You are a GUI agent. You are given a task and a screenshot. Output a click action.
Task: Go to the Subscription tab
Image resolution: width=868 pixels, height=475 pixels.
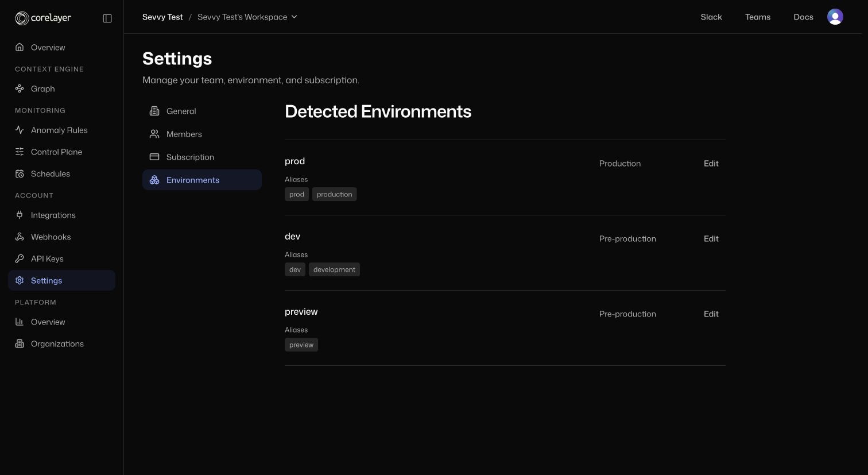[202, 157]
